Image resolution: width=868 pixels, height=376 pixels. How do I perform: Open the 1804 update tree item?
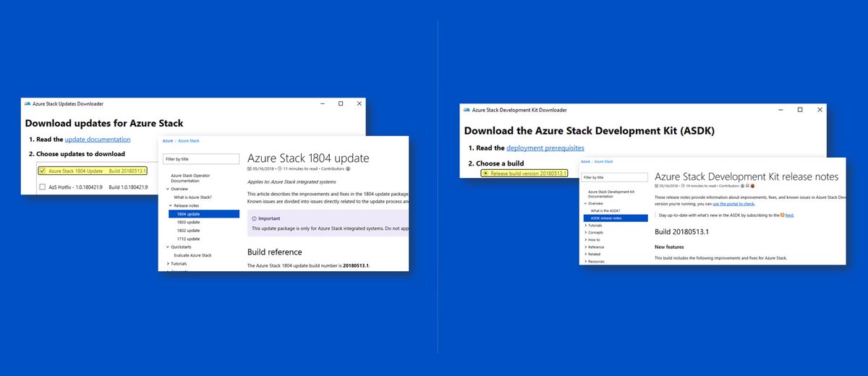[204, 213]
